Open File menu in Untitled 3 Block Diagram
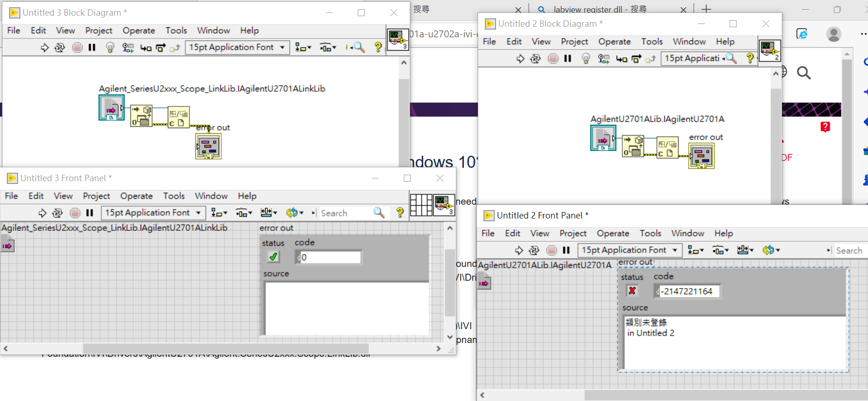Screen dimensions: 868x401 coord(14,30)
